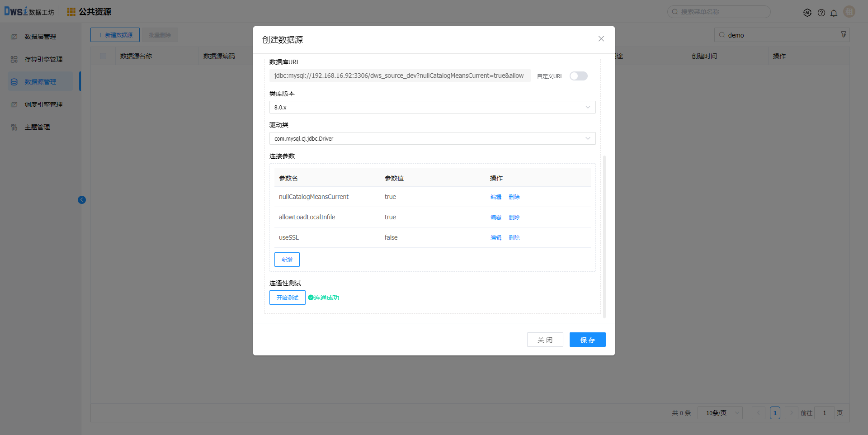868x435 pixels.
Task: Go to 调度引擎管理 sidebar item
Action: (43, 104)
